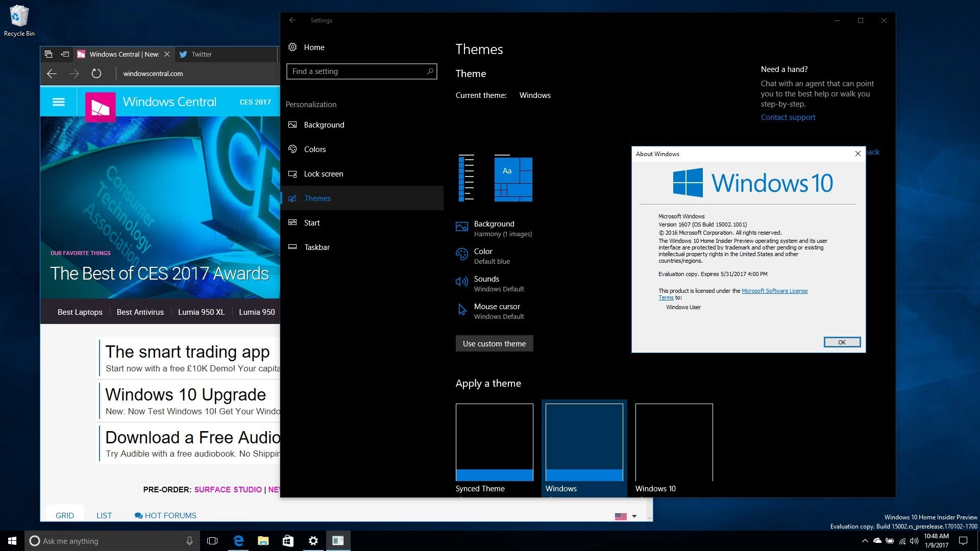980x551 pixels.
Task: Open the Color palette theme setting
Action: [461, 254]
